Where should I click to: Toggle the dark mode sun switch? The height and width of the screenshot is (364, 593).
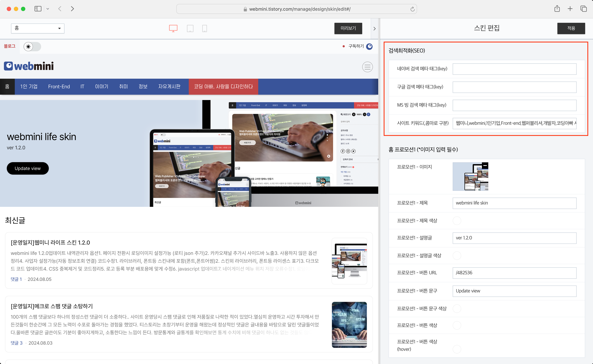pyautogui.click(x=32, y=46)
